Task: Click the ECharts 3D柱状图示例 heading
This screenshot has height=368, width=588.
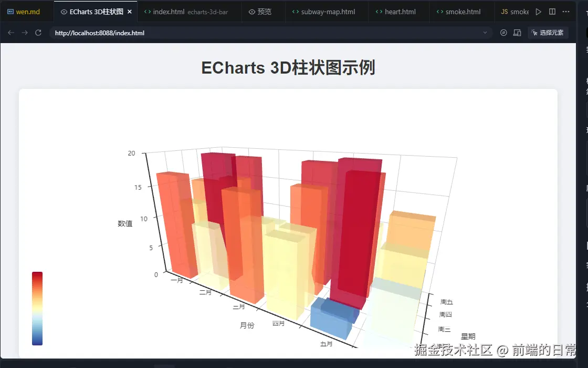Action: click(288, 68)
